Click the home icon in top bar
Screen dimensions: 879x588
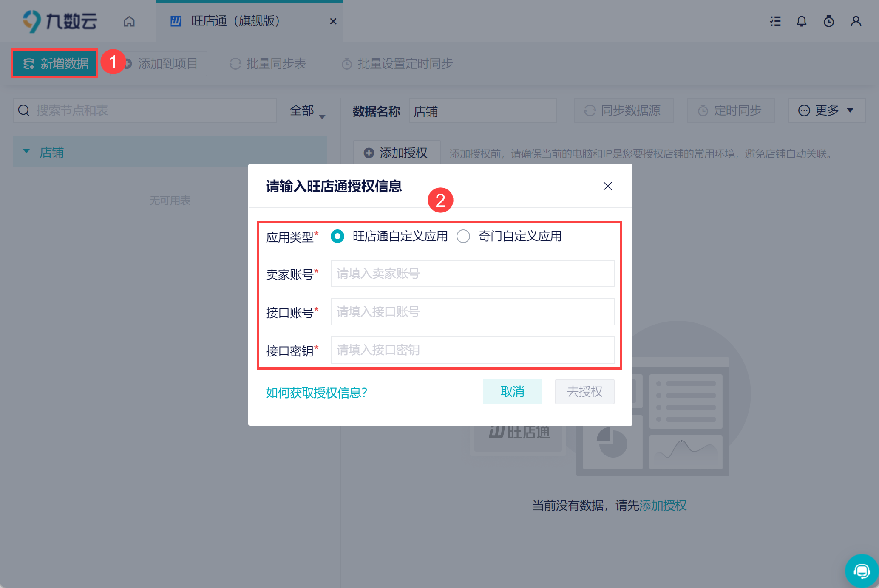pos(129,21)
